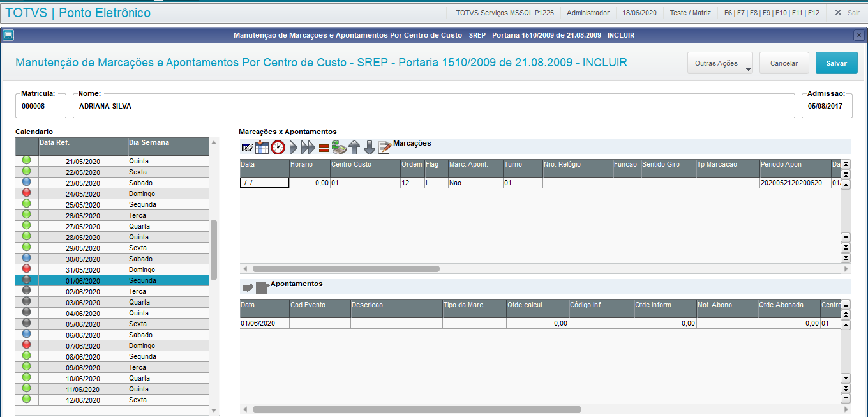Click the Teste / Matriz branch selector
The width and height of the screenshot is (868, 417).
click(690, 13)
